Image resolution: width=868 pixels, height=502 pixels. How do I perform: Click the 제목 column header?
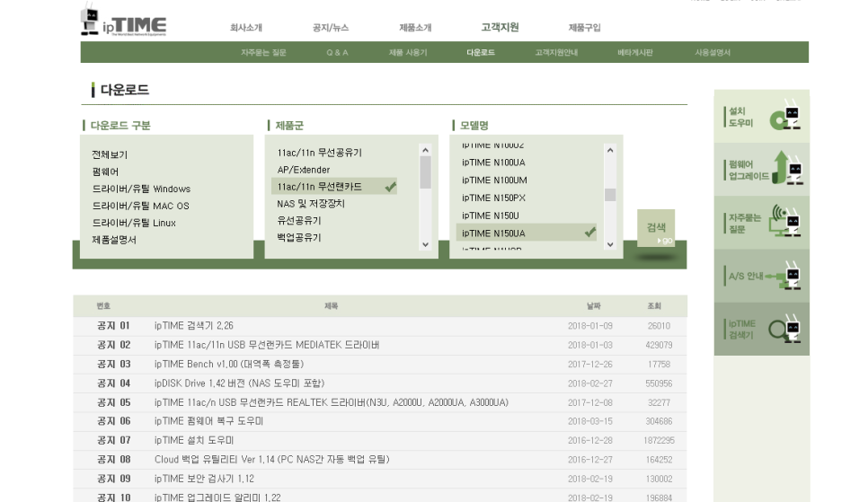coord(331,305)
